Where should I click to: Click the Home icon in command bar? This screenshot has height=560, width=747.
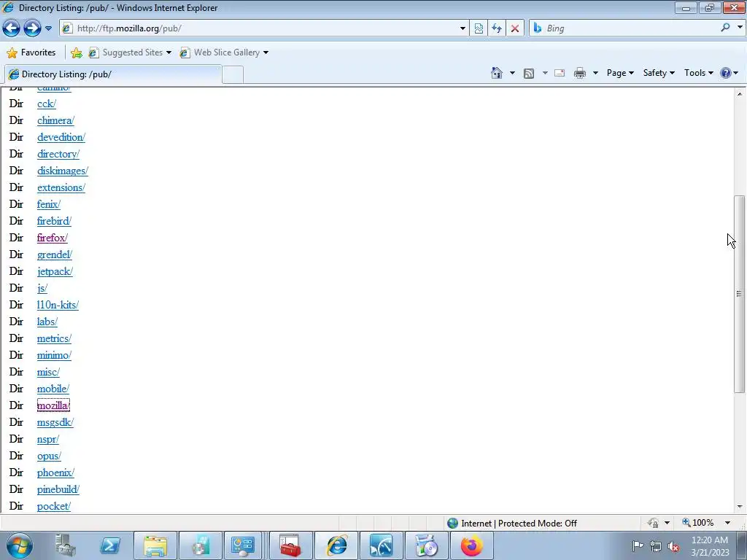[496, 73]
